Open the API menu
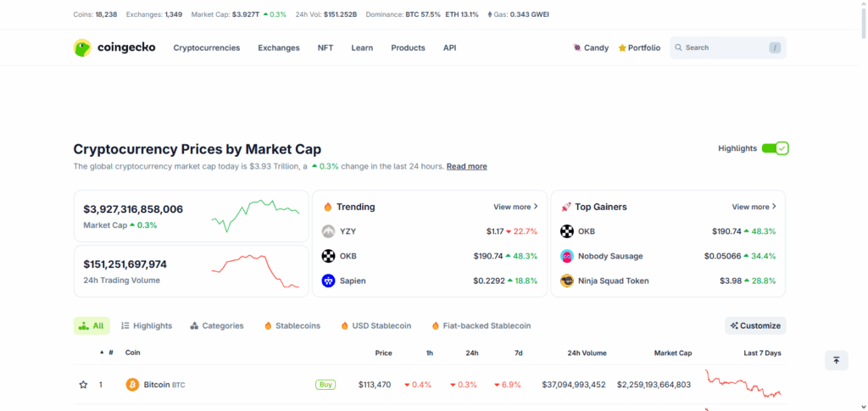This screenshot has height=411, width=868. 449,48
